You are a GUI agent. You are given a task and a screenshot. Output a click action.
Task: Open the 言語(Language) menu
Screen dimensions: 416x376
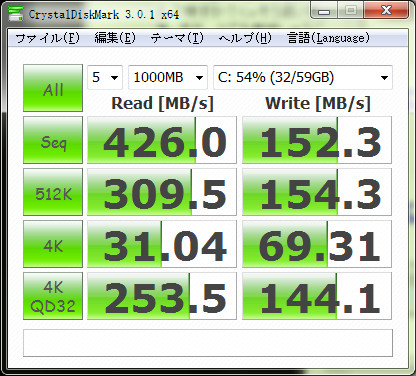point(328,38)
